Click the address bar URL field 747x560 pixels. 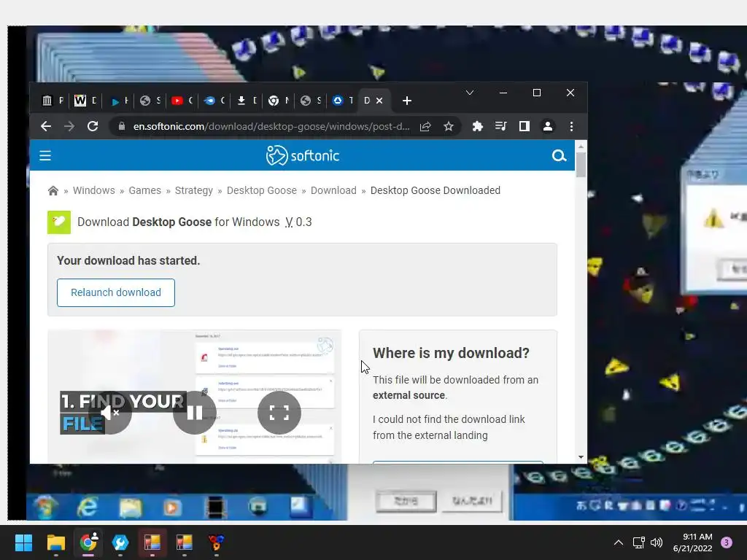271,126
